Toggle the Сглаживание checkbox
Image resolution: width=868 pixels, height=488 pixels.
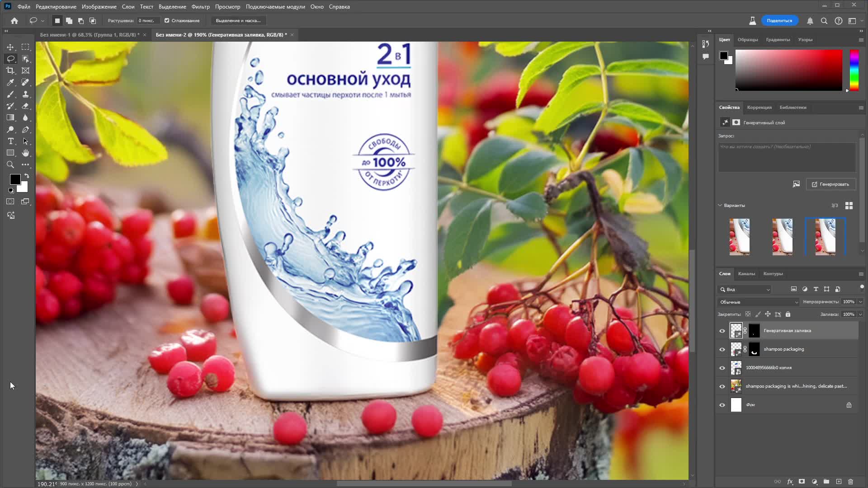tap(167, 20)
